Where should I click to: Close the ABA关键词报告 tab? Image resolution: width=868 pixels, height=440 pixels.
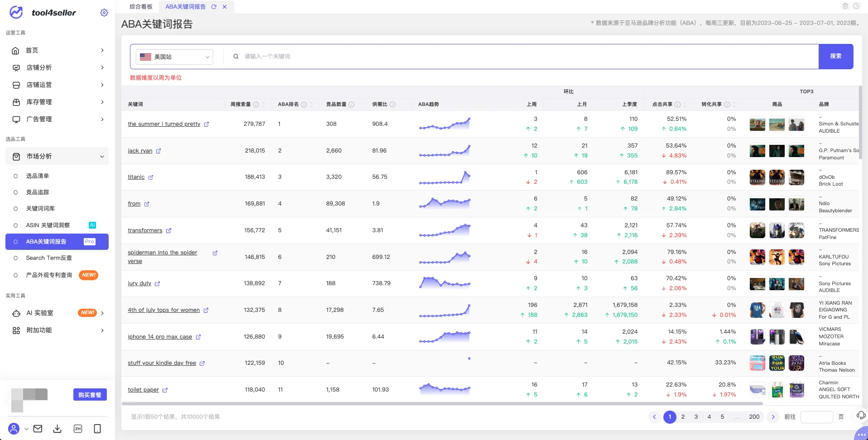225,7
